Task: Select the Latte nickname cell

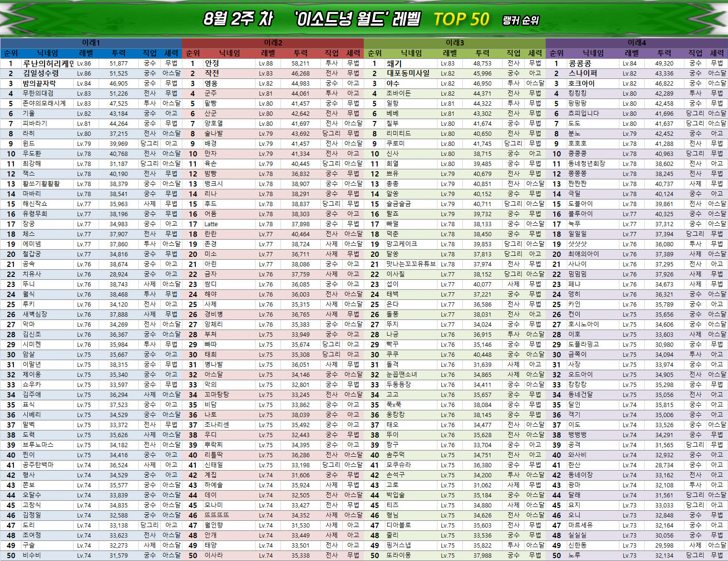Action: click(x=211, y=224)
